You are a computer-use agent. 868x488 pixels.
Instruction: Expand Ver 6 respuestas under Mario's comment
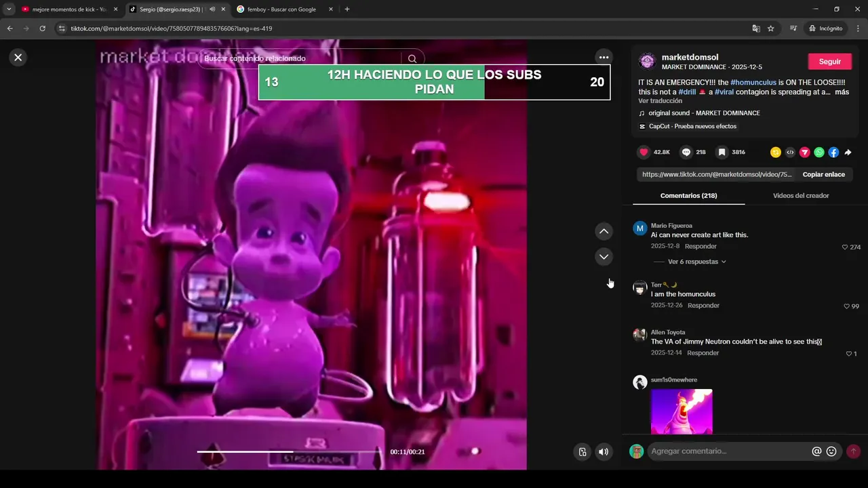click(x=696, y=262)
